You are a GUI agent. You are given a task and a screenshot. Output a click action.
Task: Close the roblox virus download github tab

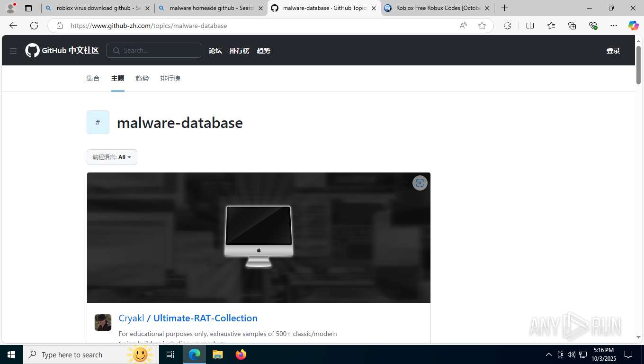tap(147, 8)
